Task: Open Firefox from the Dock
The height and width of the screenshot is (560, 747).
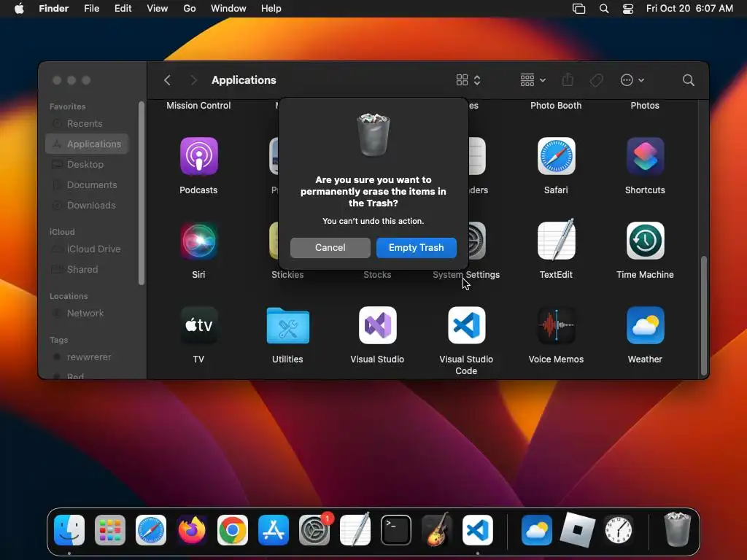Action: (x=192, y=530)
